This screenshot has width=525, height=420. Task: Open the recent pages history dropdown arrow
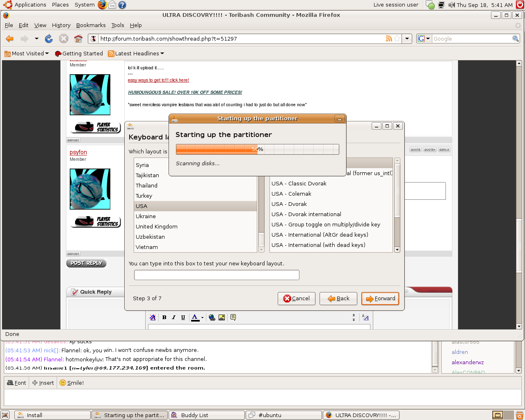tap(37, 39)
